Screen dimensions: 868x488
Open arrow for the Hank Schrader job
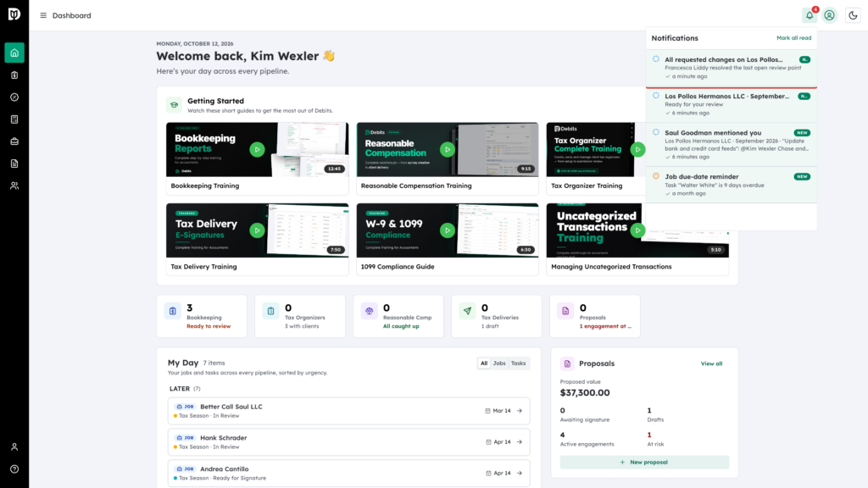(520, 441)
